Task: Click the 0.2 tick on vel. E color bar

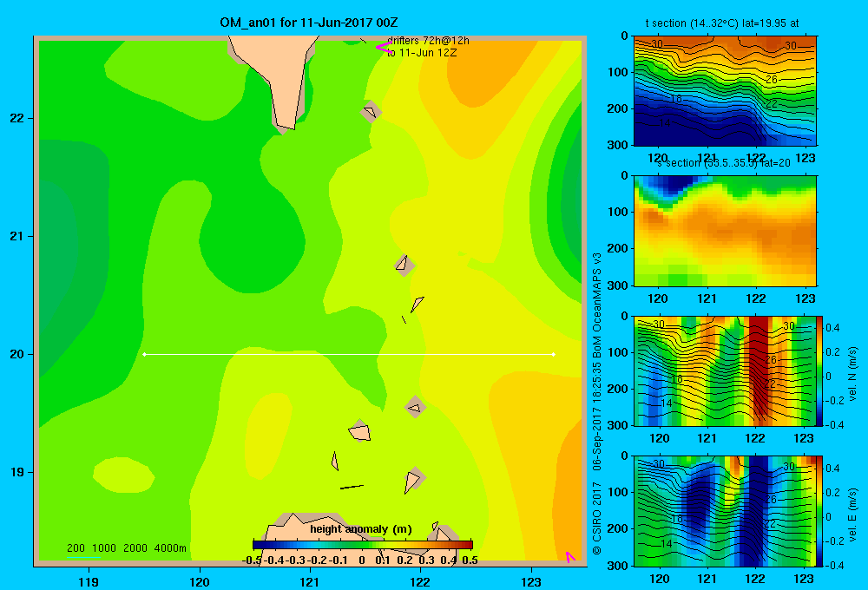Action: click(832, 493)
